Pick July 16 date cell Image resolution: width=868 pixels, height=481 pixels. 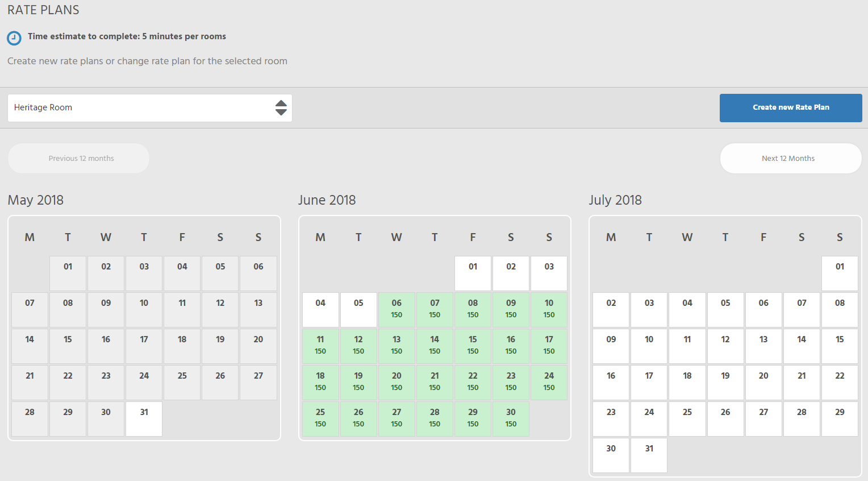tap(611, 383)
